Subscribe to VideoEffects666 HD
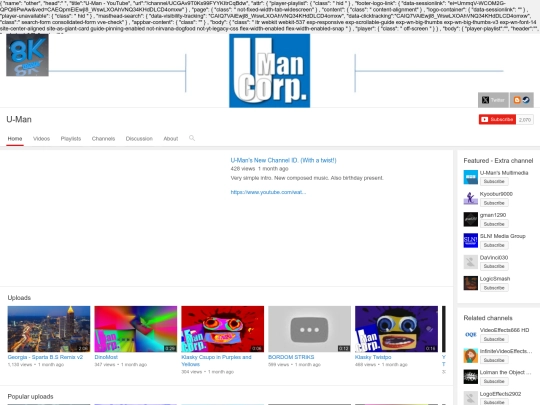This screenshot has width=540, height=405. (x=494, y=339)
